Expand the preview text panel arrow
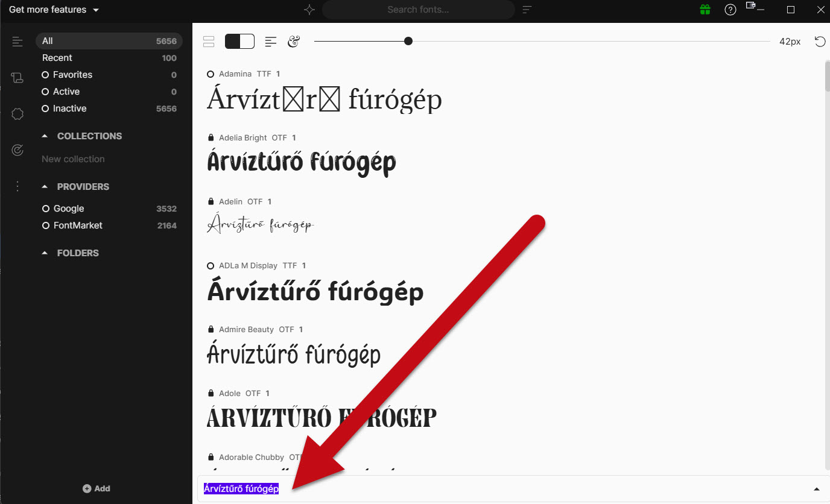 [x=817, y=489]
